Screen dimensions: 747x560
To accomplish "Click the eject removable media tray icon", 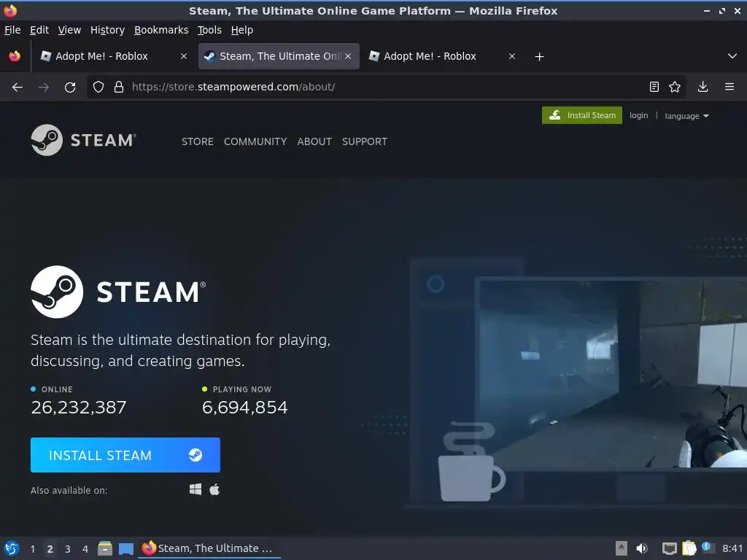I will click(x=622, y=548).
